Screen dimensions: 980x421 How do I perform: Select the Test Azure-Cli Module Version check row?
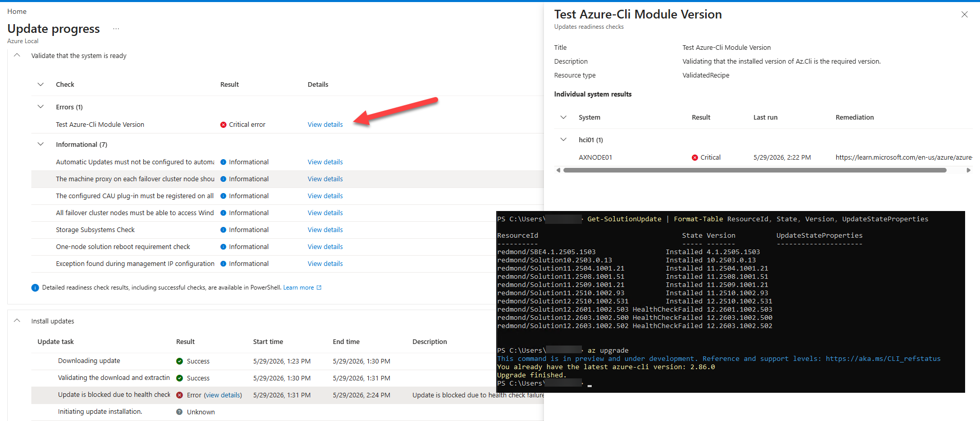pyautogui.click(x=288, y=124)
